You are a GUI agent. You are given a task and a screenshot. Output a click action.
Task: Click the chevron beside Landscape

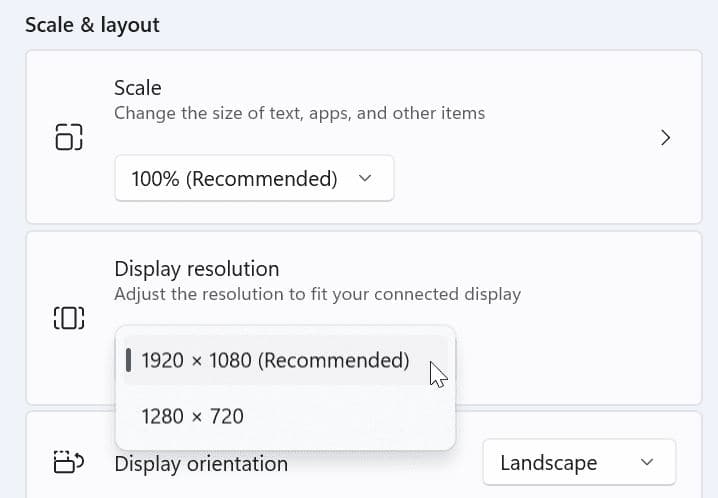click(x=647, y=463)
